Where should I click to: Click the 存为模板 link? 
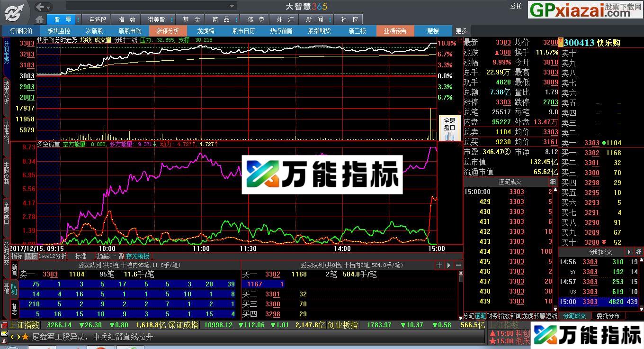point(138,256)
